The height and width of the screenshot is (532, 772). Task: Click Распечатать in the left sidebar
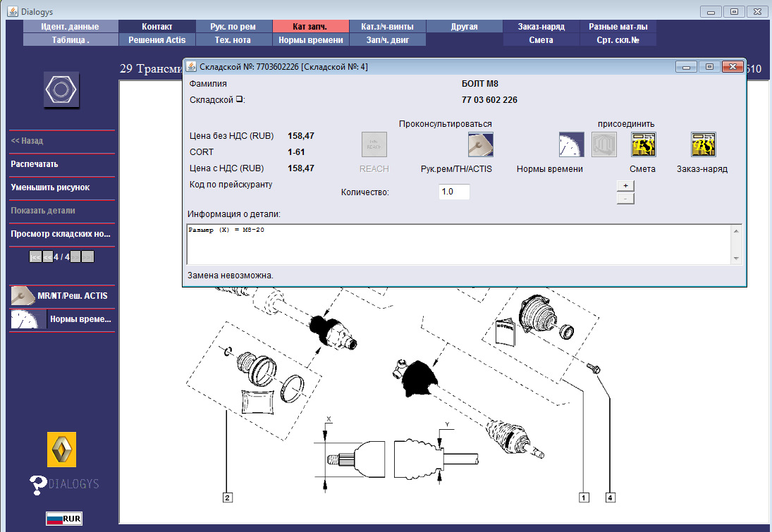pos(35,164)
